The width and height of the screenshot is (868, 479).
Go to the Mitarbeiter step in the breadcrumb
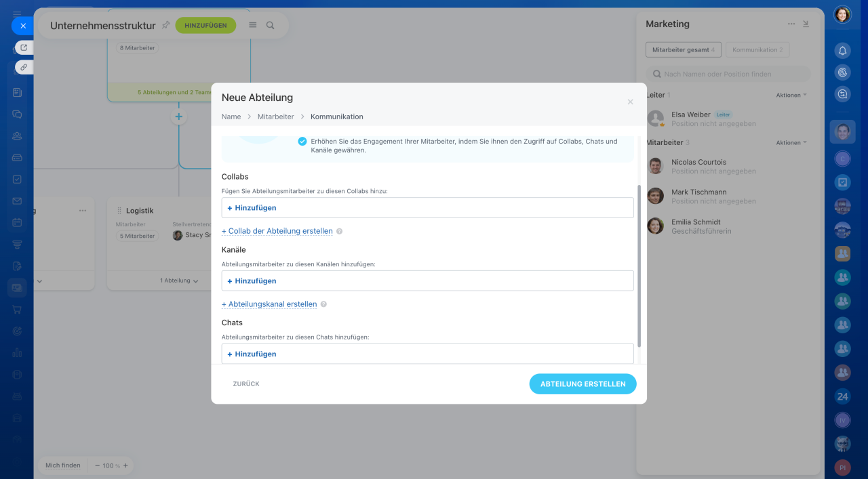click(x=276, y=117)
